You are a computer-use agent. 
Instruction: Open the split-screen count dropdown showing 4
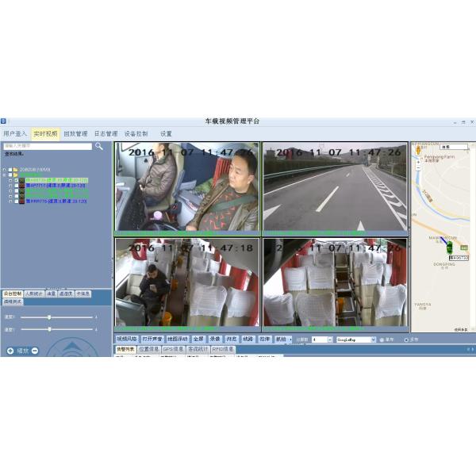(321, 340)
